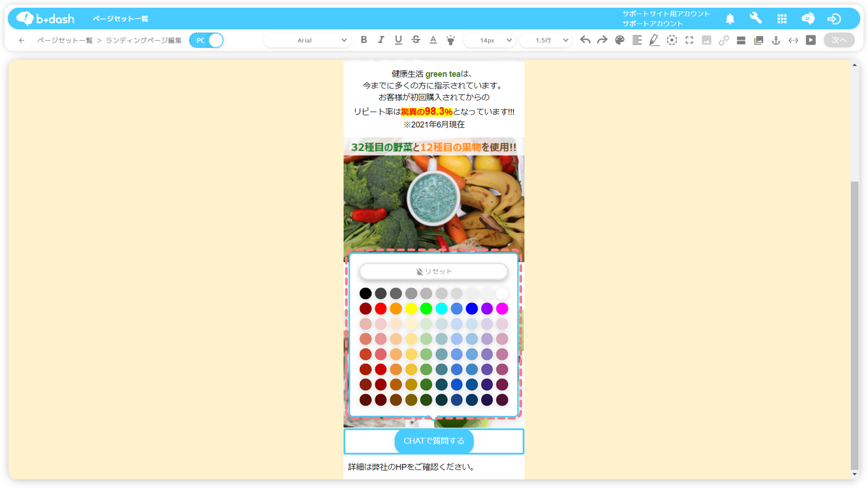Open the image gallery icon
Screen dimensions: 868x488
(x=759, y=40)
